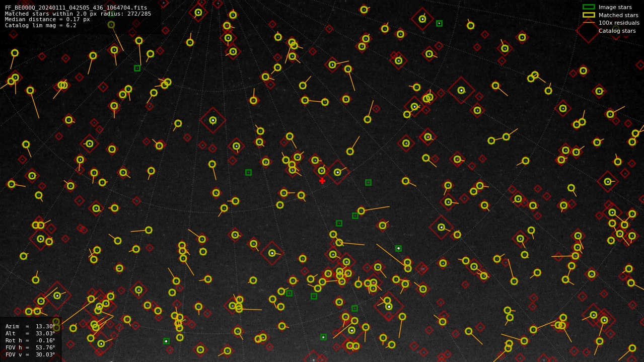644x362 pixels.
Task: Click the "100x residuals" legend label
Action: (x=619, y=23)
